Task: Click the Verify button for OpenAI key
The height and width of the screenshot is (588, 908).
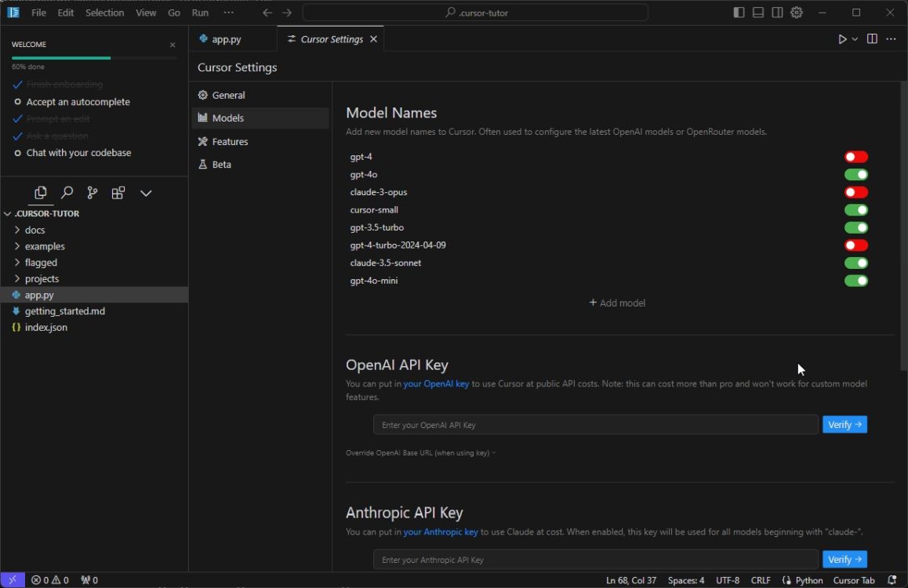Action: (844, 425)
